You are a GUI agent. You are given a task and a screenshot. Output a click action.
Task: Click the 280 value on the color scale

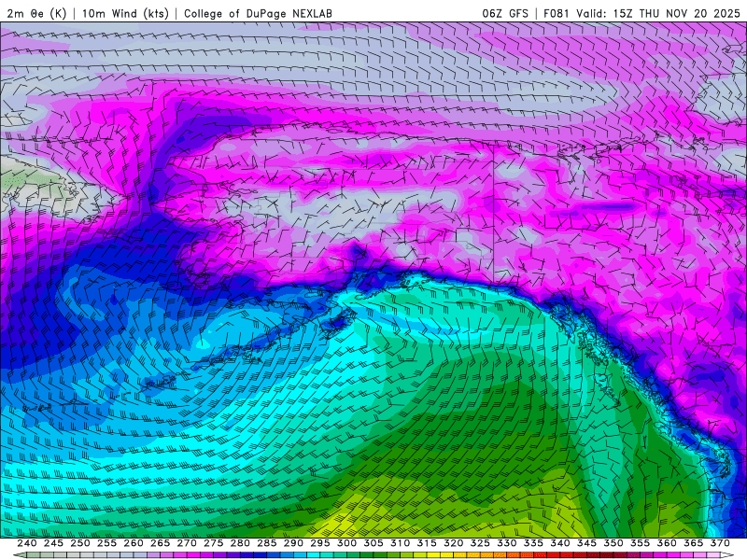(240, 543)
